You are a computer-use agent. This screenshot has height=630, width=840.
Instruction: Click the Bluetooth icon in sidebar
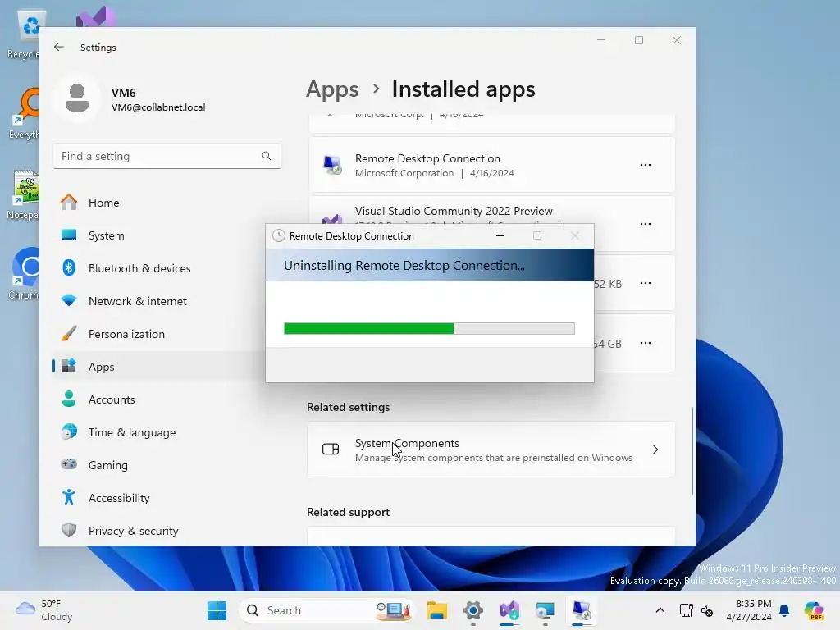69,268
